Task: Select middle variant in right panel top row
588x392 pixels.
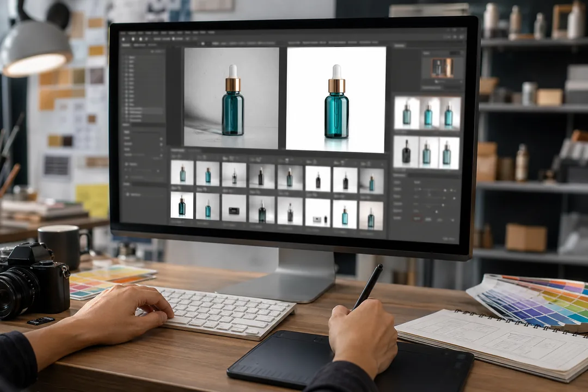Action: pos(428,114)
